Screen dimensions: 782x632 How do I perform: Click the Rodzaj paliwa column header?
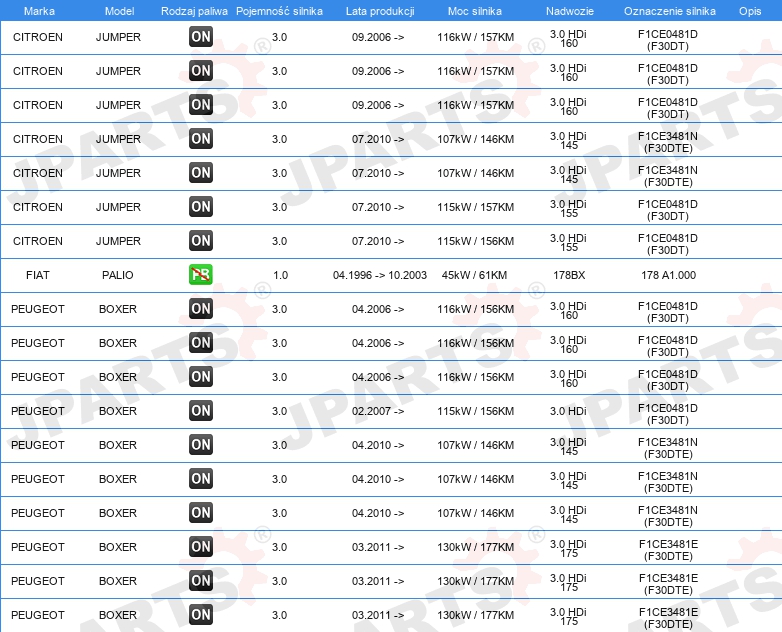[x=194, y=11]
